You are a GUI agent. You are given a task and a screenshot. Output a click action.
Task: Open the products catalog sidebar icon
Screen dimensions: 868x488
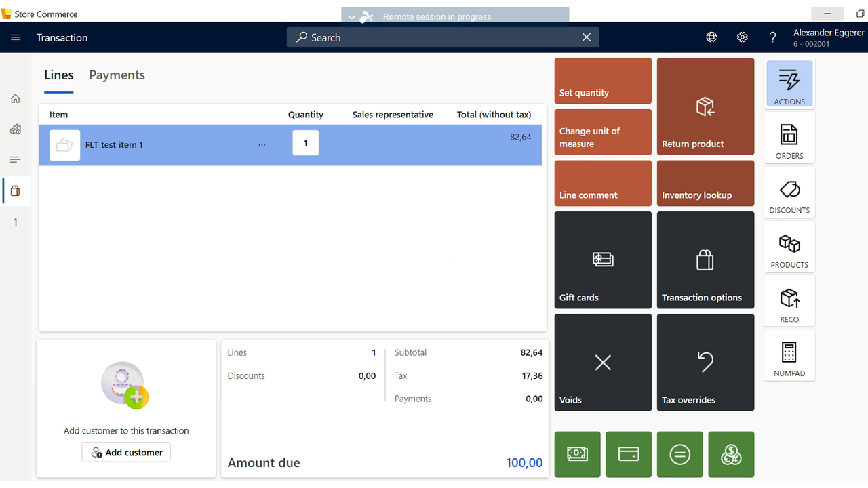pos(16,129)
